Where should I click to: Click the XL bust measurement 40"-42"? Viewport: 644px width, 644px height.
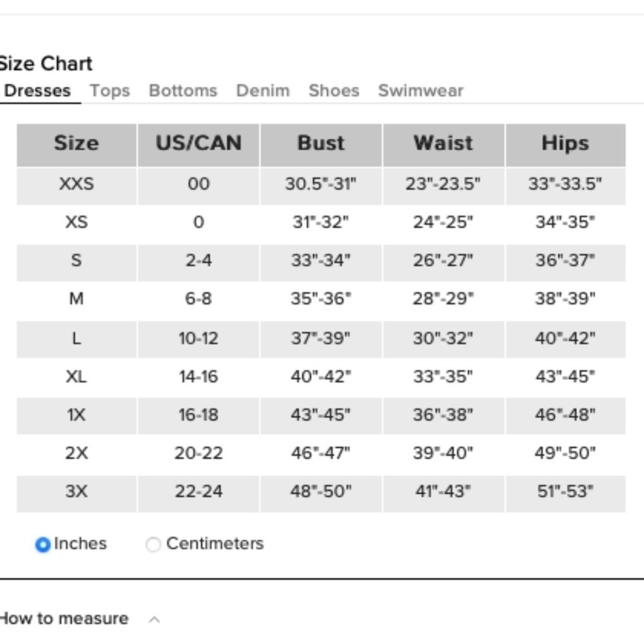click(321, 377)
